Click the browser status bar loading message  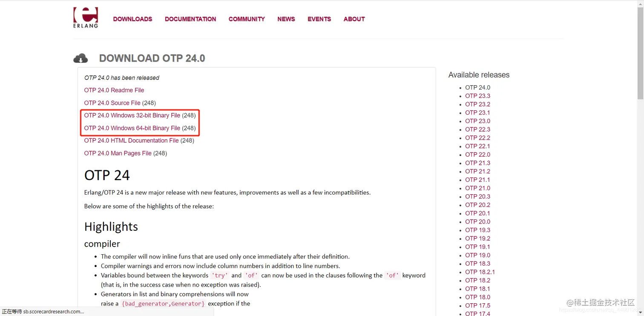[43, 312]
